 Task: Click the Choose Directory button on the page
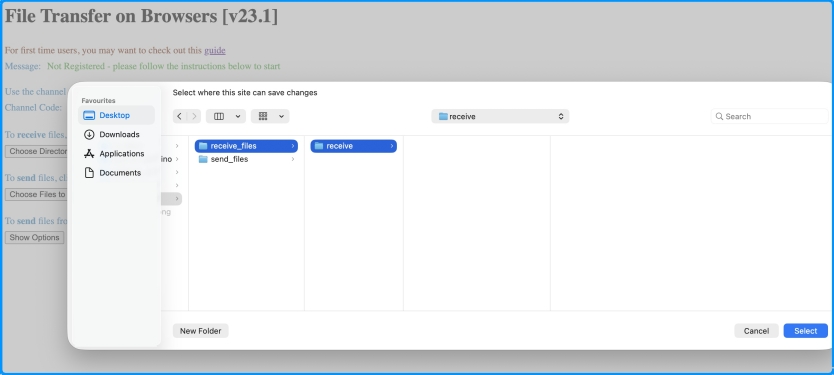coord(36,151)
